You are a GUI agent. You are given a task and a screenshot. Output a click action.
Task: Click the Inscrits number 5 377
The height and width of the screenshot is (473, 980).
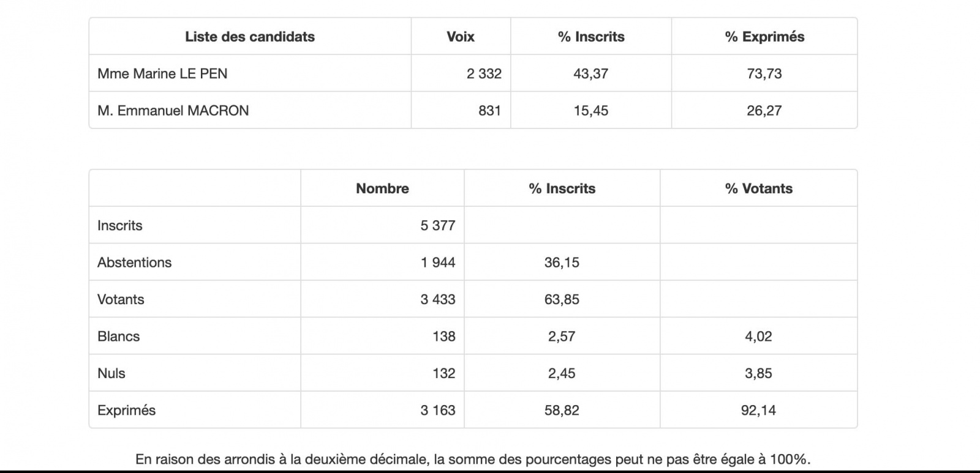(x=438, y=225)
